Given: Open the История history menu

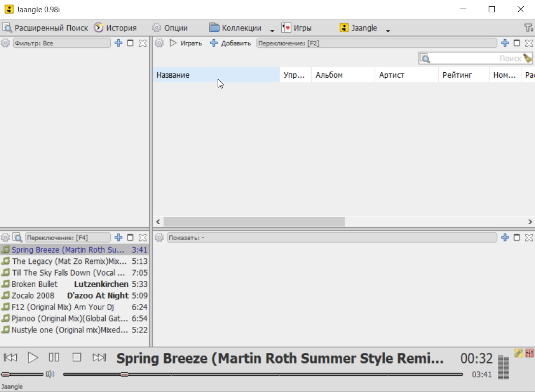Looking at the screenshot, I should pos(115,28).
